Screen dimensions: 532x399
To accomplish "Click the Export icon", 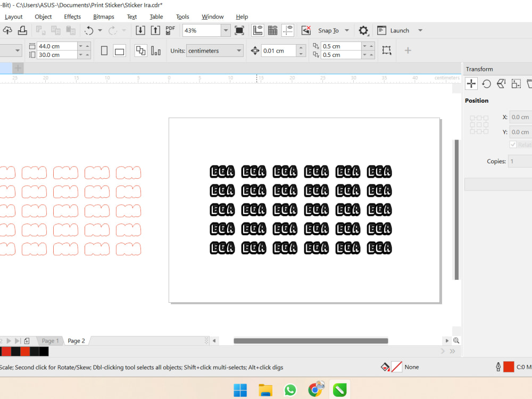I will [155, 30].
